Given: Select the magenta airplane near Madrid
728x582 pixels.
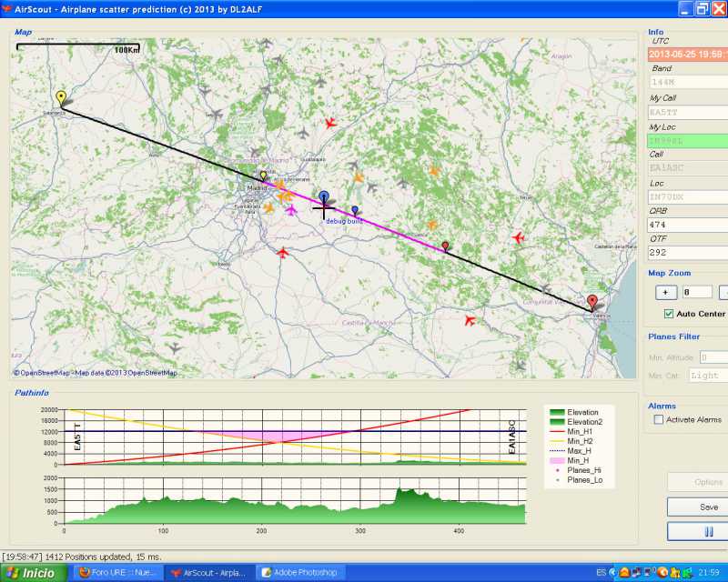Looking at the screenshot, I should pos(291,210).
